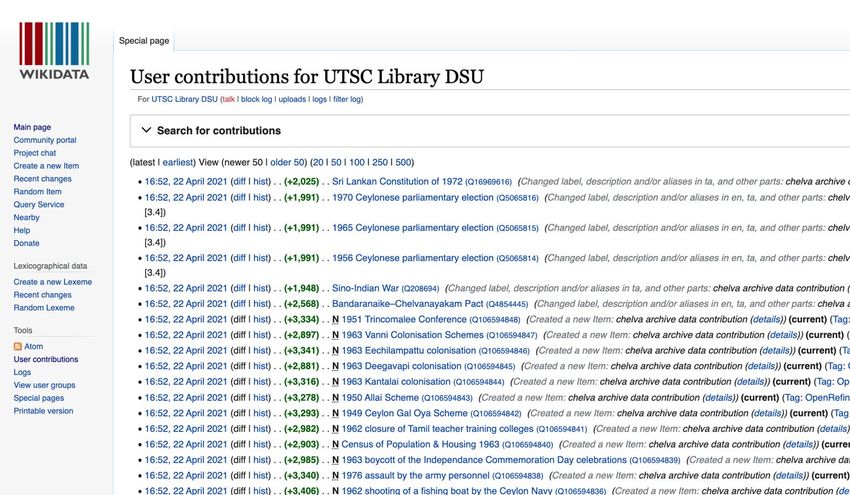Image resolution: width=850 pixels, height=495 pixels.
Task: Select Query Service link
Action: pyautogui.click(x=39, y=205)
